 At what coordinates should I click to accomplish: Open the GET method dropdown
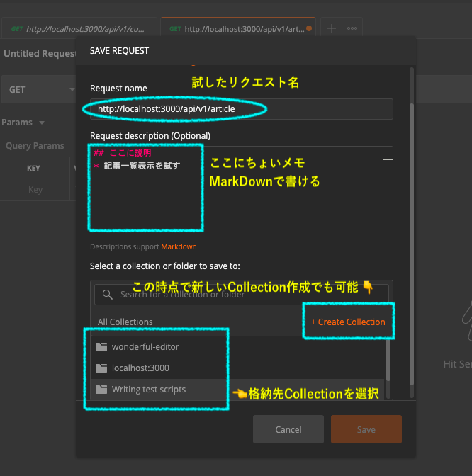click(x=38, y=89)
